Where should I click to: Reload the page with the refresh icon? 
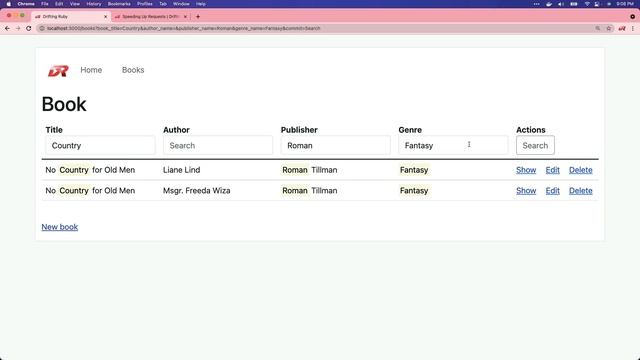29,28
